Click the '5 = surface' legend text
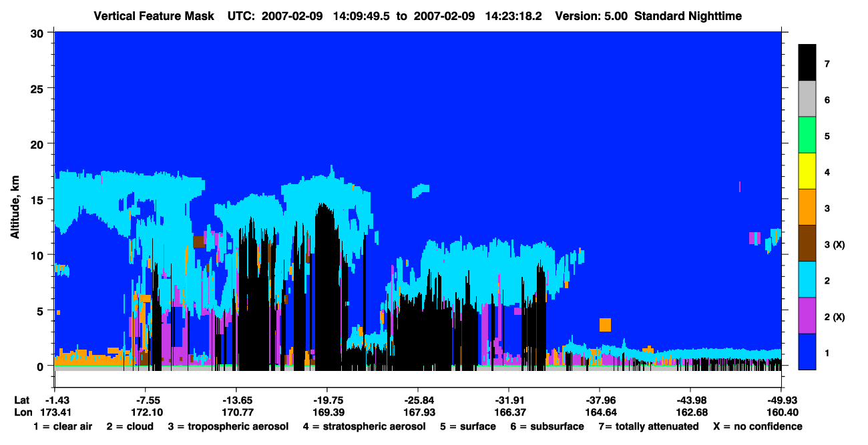 coord(468,426)
